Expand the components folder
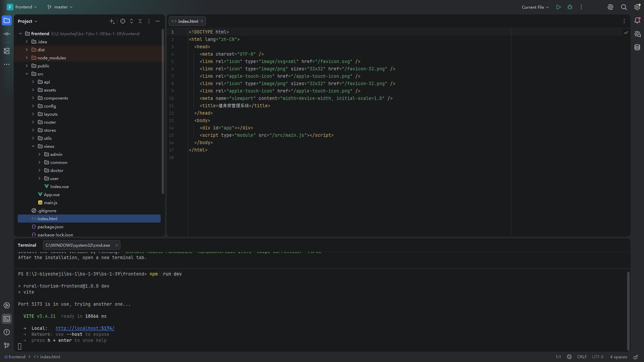The width and height of the screenshot is (644, 362). [x=33, y=98]
